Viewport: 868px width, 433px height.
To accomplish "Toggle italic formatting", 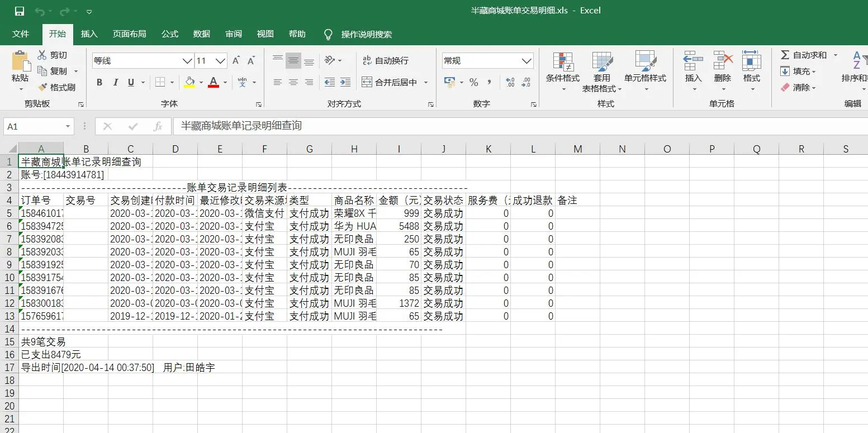I will [x=115, y=82].
